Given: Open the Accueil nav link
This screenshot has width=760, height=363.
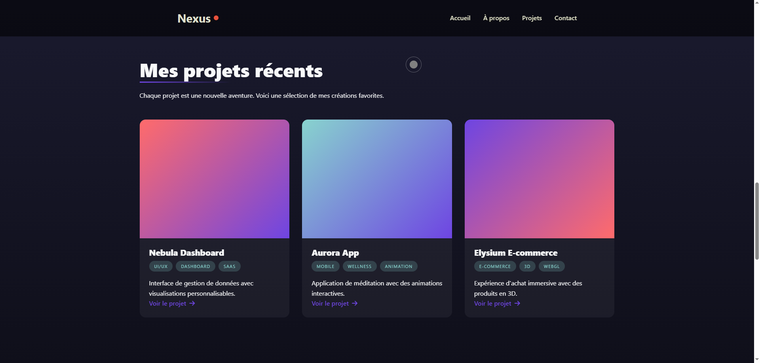Looking at the screenshot, I should (x=460, y=18).
